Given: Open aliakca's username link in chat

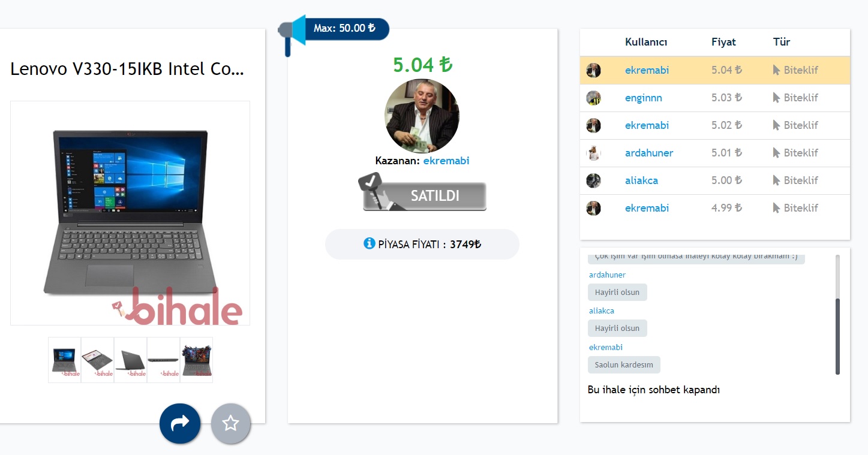Looking at the screenshot, I should point(602,311).
